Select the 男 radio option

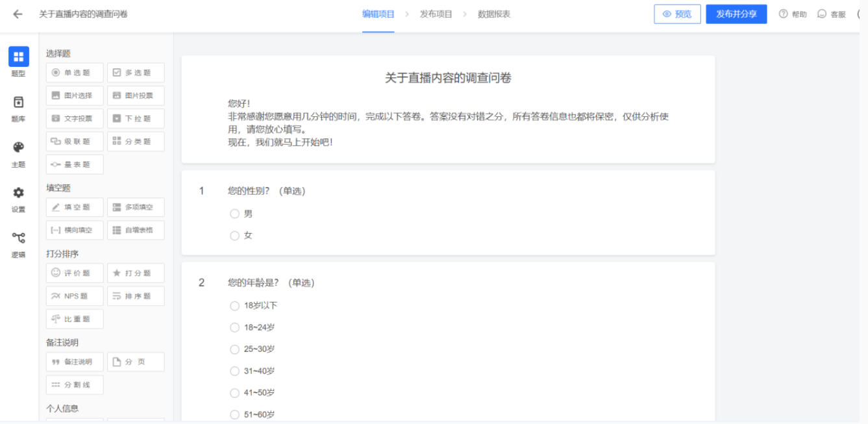point(235,214)
